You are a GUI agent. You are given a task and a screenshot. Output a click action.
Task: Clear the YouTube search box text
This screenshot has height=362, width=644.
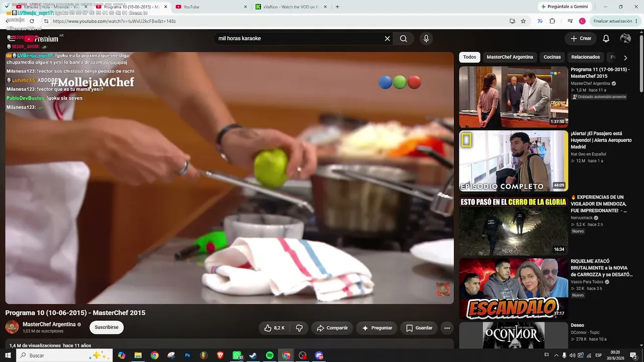[387, 39]
